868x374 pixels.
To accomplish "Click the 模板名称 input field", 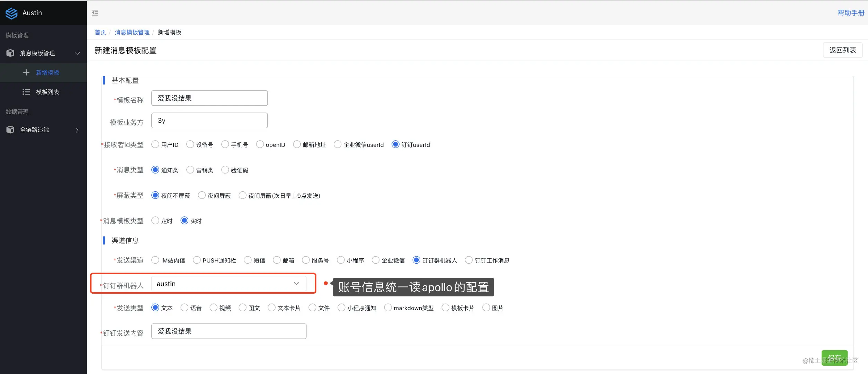I will (209, 98).
